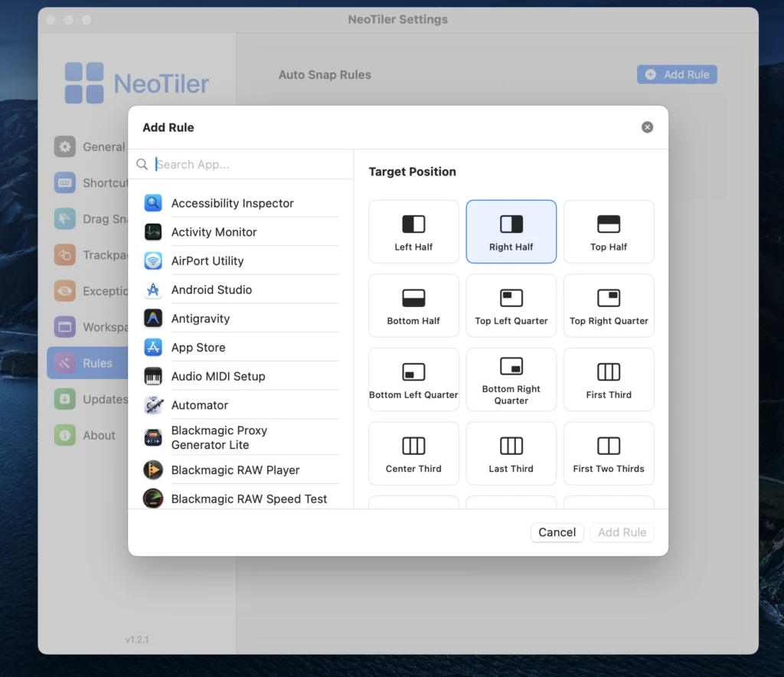
Task: Select the Bottom Right Quarter tile
Action: coord(511,380)
